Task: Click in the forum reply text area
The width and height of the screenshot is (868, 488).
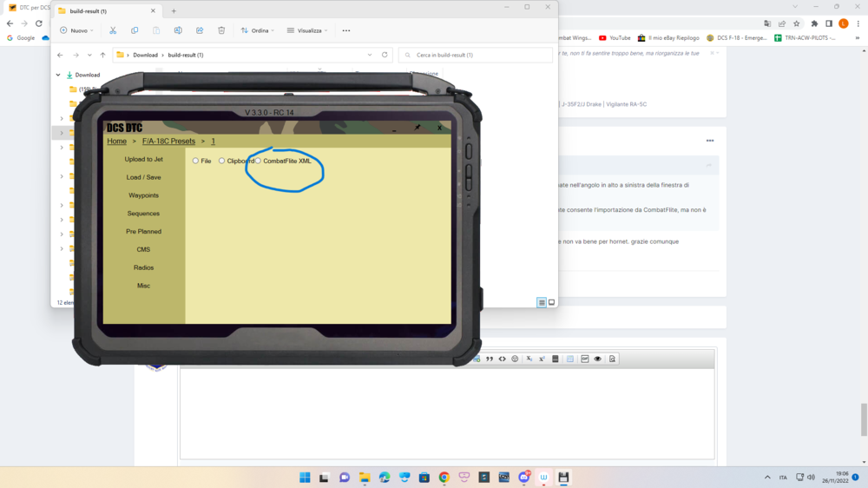Action: pyautogui.click(x=447, y=413)
